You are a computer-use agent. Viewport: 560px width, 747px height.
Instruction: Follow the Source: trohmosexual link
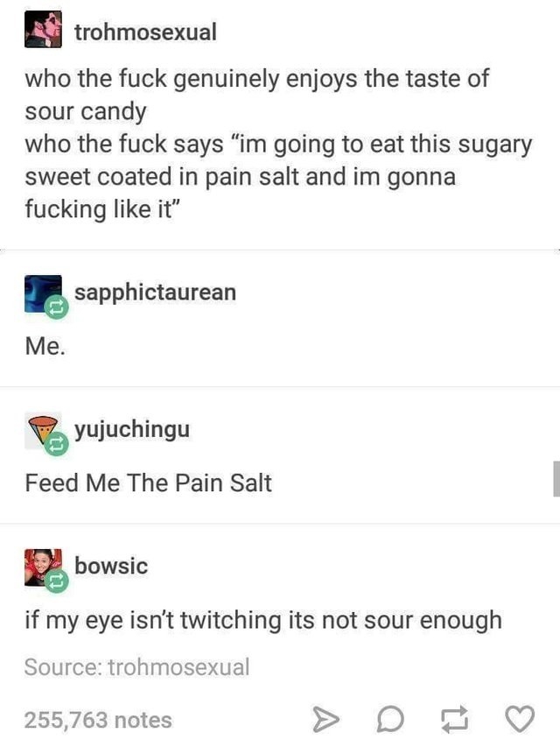coord(136,667)
